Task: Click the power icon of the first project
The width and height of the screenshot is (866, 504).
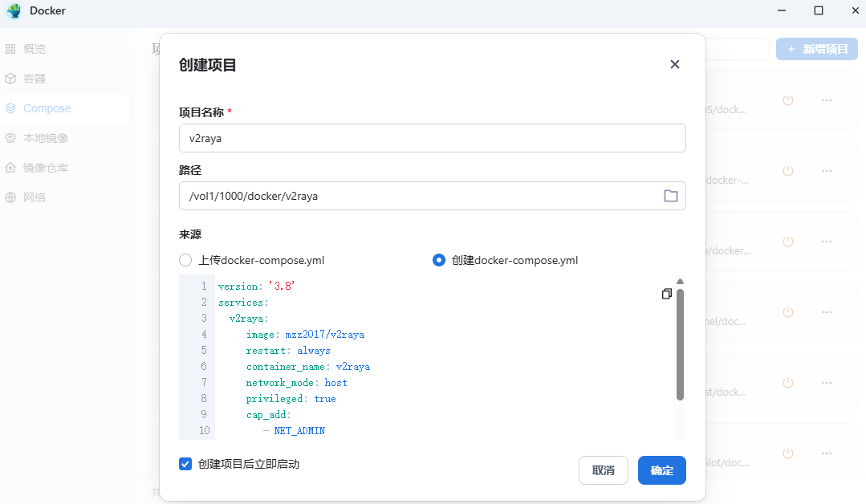Action: pos(787,100)
